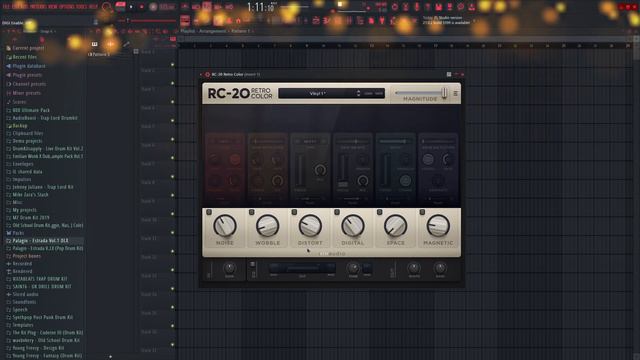Open the Vinyl 1 preset dropdown

pos(317,93)
